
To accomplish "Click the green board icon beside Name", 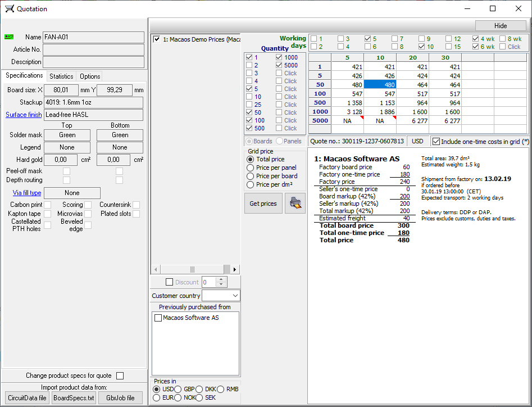I will click(x=9, y=37).
